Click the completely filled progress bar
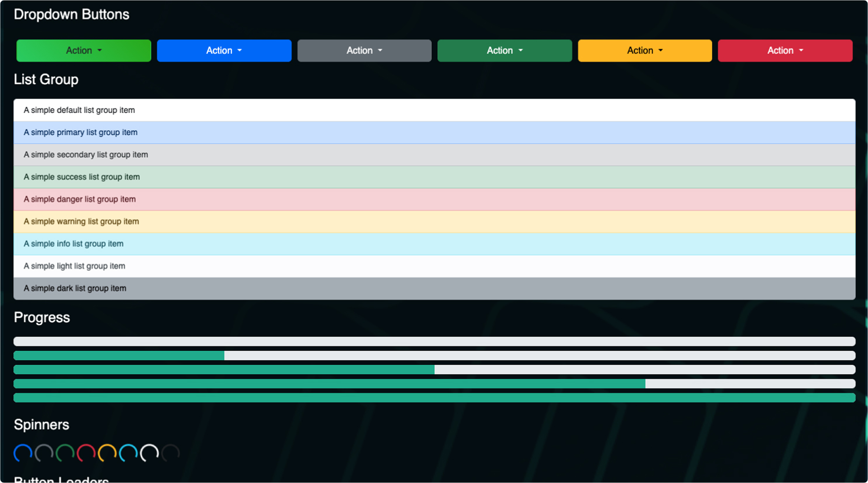Viewport: 868px width, 483px height. [434, 398]
